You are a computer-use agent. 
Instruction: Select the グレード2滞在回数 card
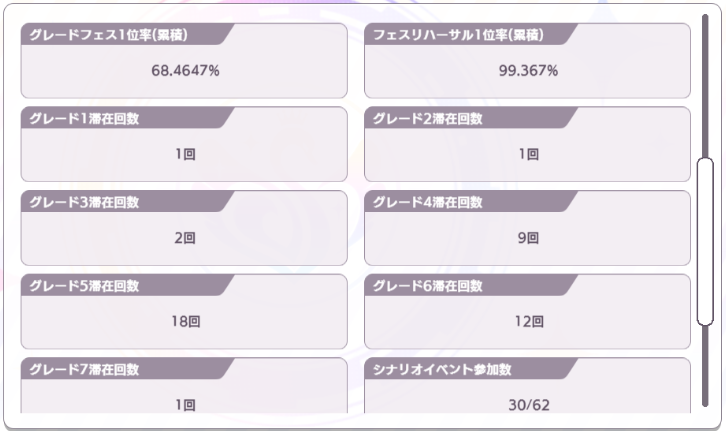click(x=527, y=144)
